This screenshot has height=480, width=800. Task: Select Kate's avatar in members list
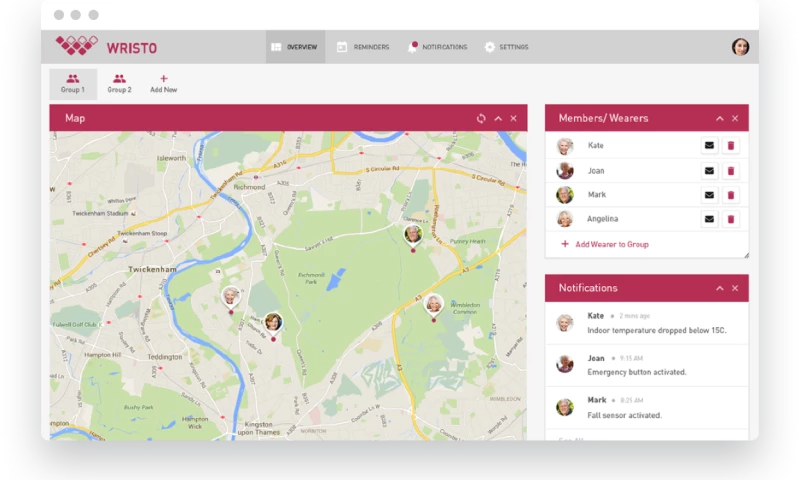[565, 146]
